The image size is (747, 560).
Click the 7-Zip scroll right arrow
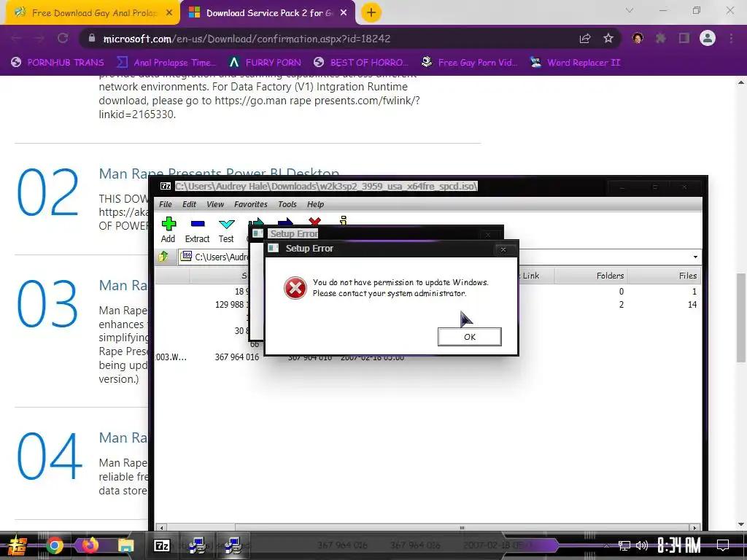(694, 528)
